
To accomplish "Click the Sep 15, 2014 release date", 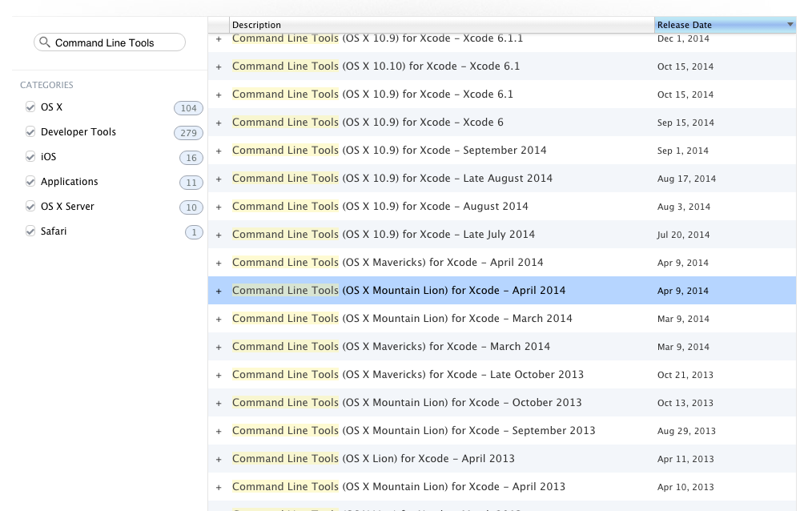I will click(x=685, y=123).
